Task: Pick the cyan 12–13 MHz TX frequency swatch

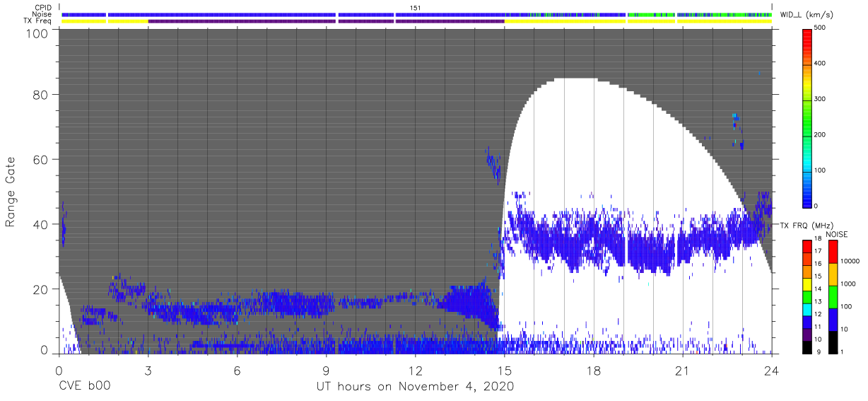Action: [x=807, y=309]
